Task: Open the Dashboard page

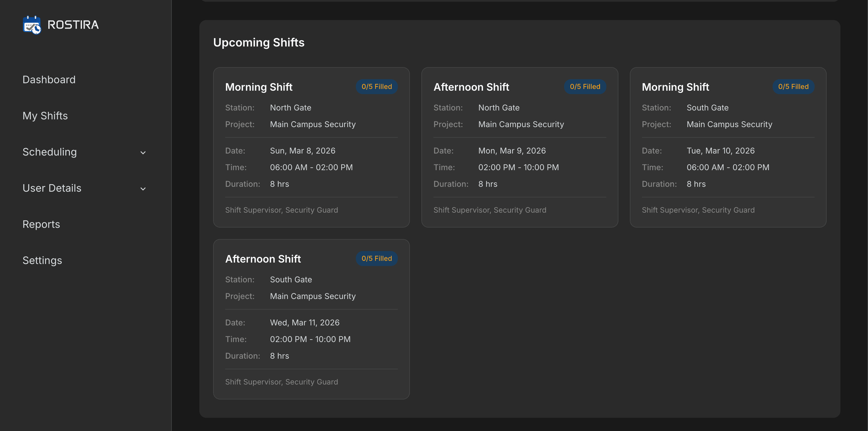Action: pyautogui.click(x=49, y=79)
